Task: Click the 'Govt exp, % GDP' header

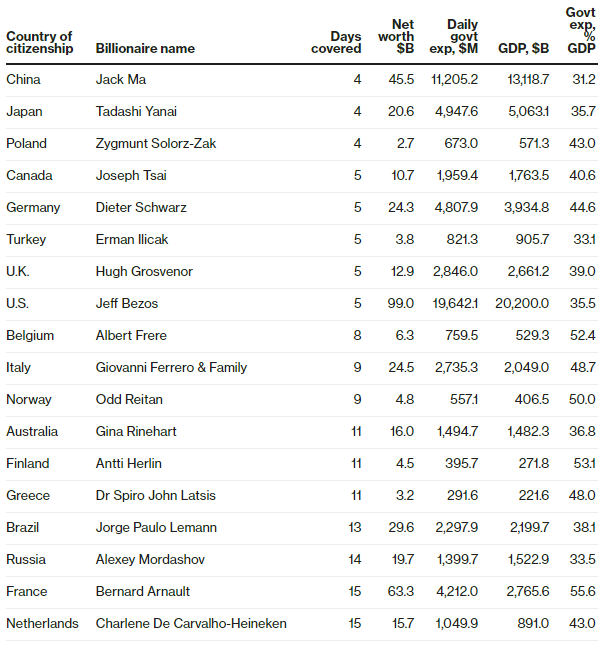Action: click(581, 30)
